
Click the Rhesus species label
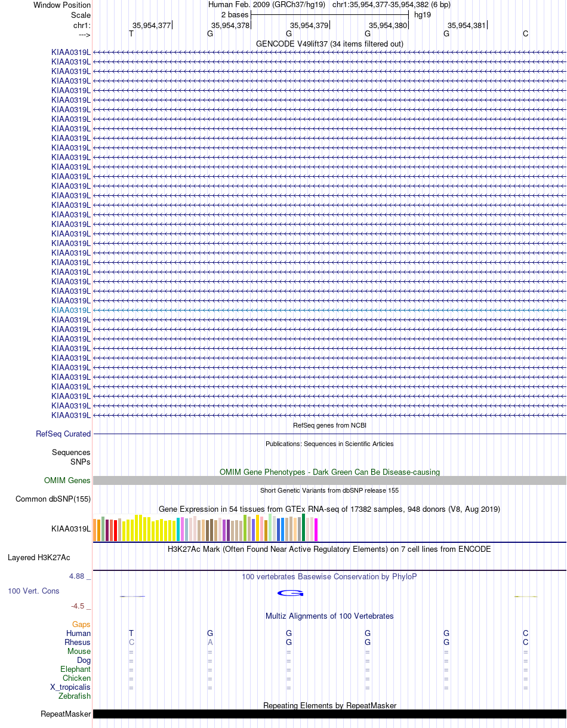point(78,643)
